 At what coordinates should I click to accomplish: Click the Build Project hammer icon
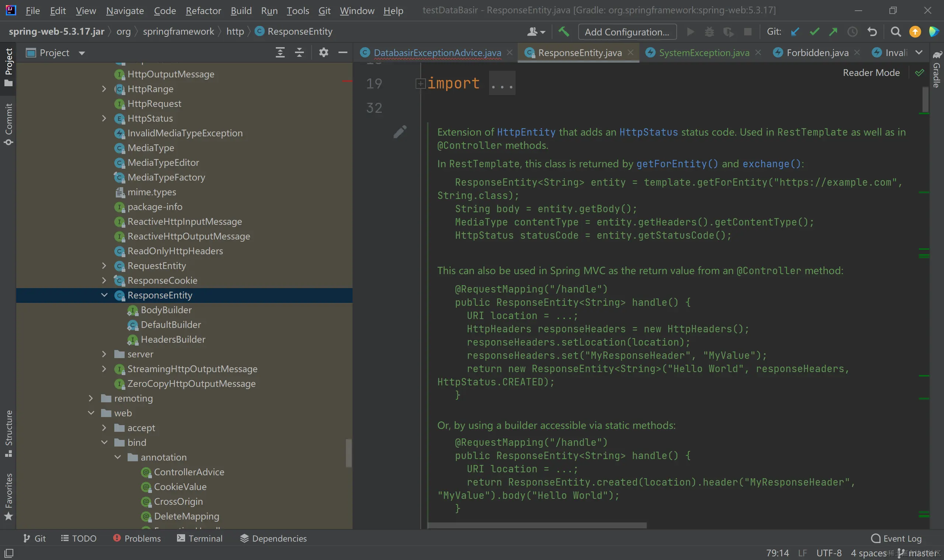(x=563, y=32)
